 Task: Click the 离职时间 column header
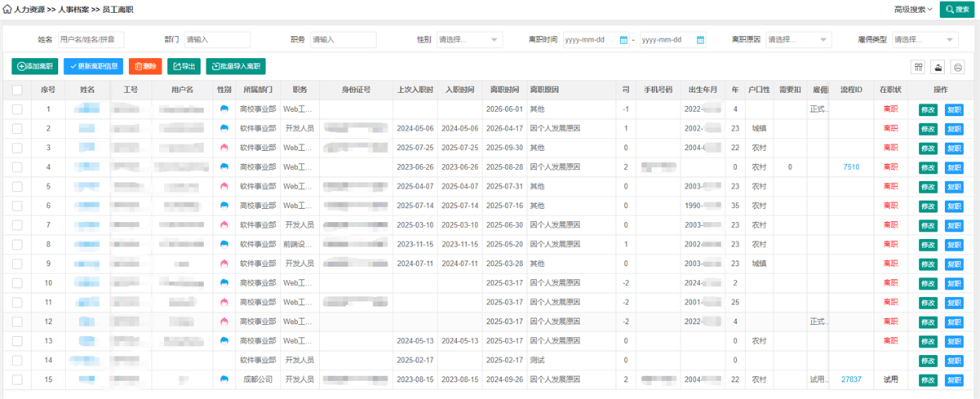[x=503, y=90]
